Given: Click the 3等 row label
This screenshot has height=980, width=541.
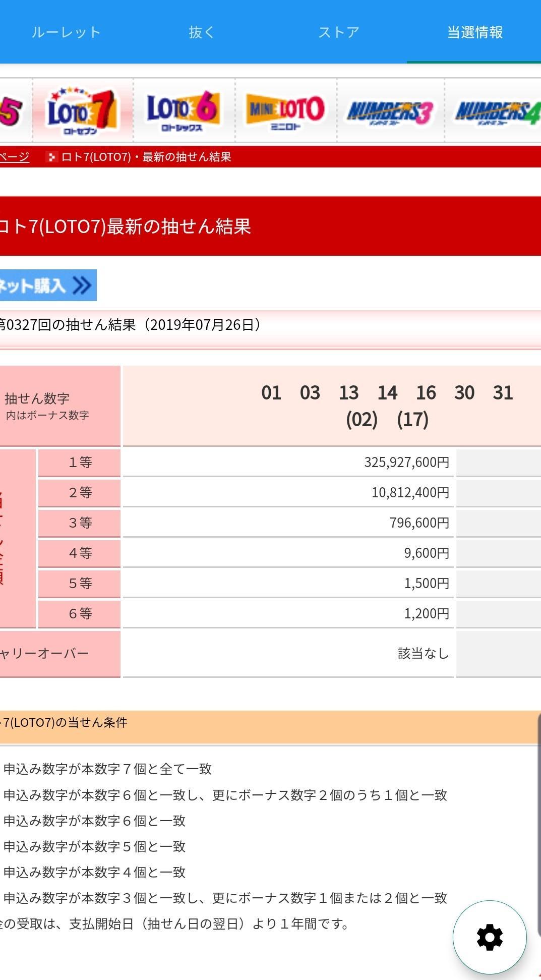Looking at the screenshot, I should coord(80,523).
